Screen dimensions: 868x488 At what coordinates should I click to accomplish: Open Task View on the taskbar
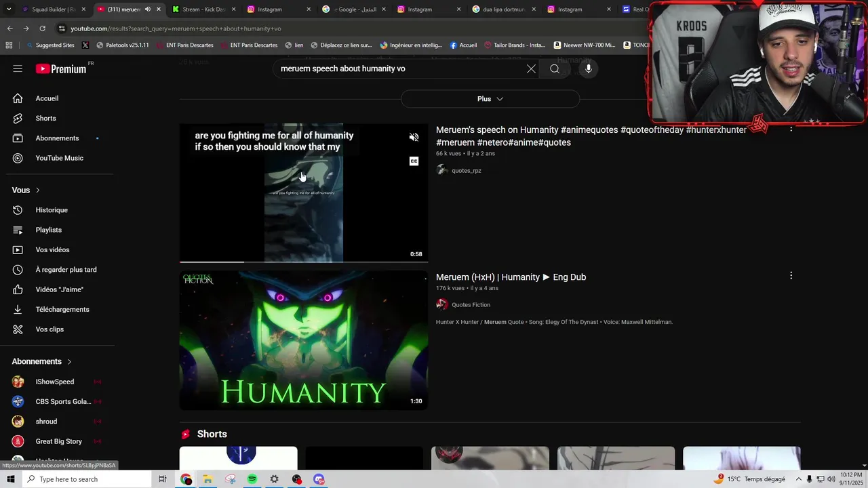coord(163,479)
